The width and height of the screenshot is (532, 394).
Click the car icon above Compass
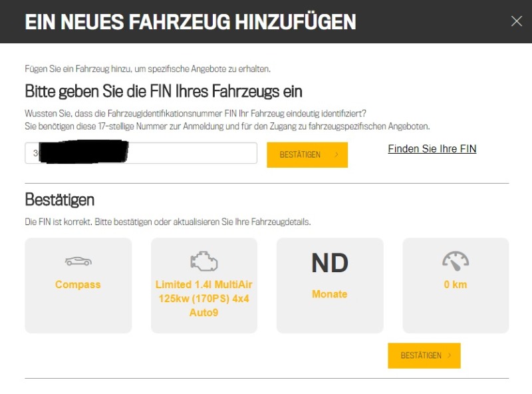click(x=78, y=261)
